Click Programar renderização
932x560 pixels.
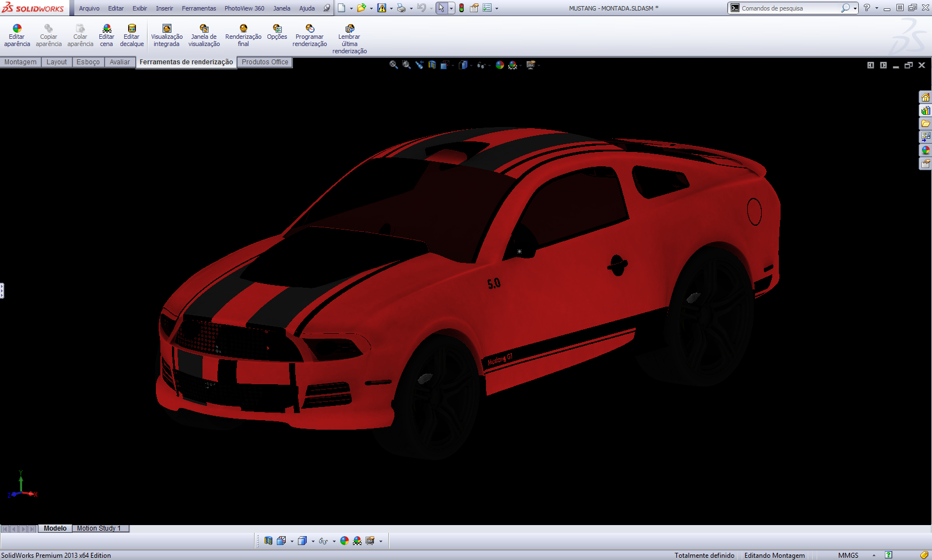[x=310, y=35]
